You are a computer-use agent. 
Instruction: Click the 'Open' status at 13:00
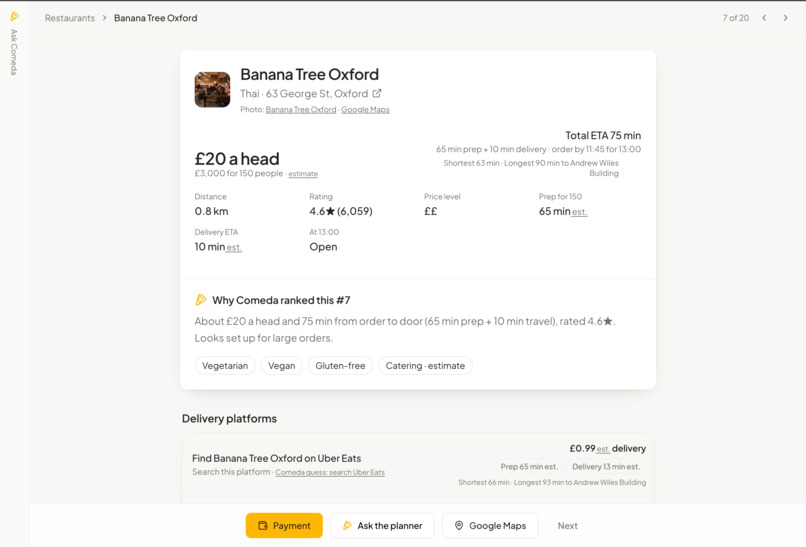[323, 247]
